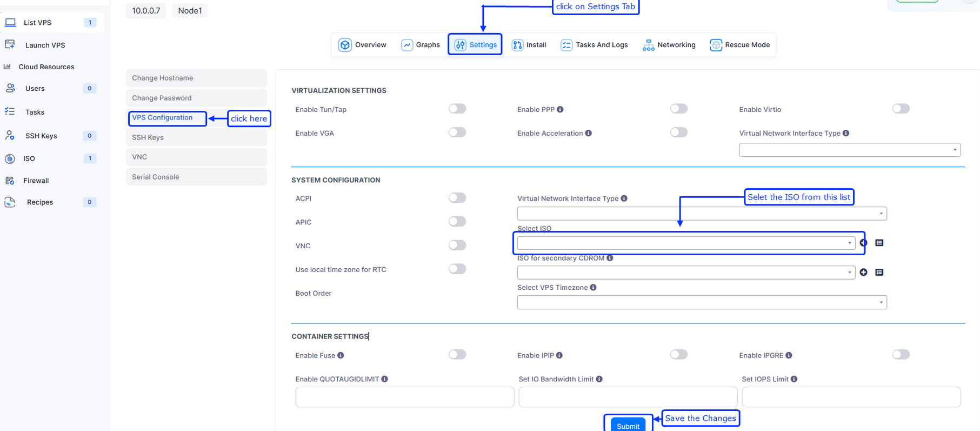980x431 pixels.
Task: Click the Enable PPP info icon
Action: (560, 109)
